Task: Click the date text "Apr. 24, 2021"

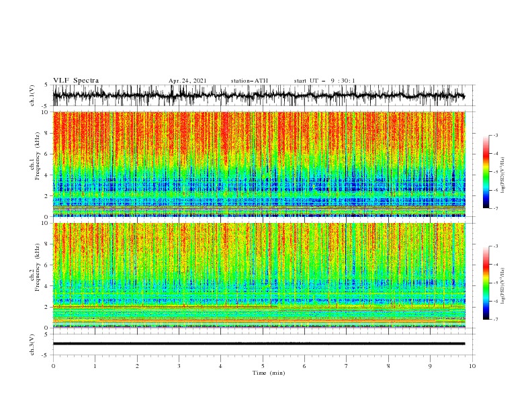Action: [187, 81]
